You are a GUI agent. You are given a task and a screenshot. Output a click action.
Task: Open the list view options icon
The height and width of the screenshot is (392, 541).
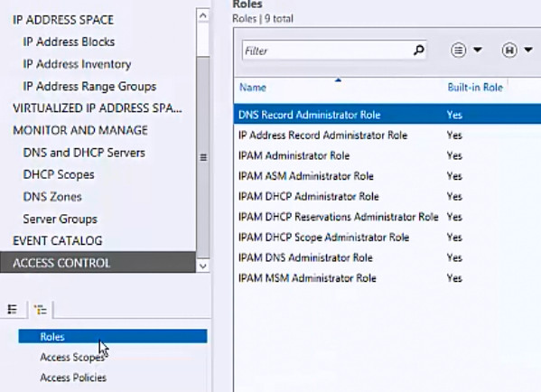459,51
